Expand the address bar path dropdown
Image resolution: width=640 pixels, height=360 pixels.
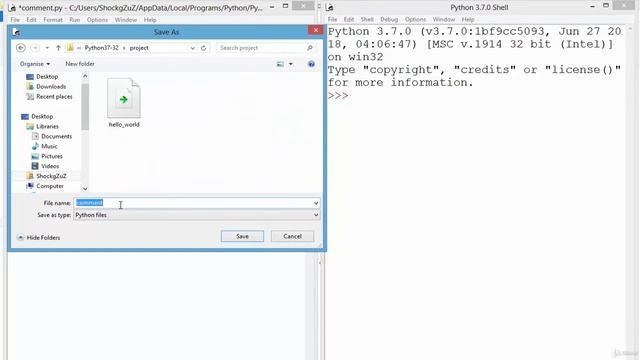point(192,48)
